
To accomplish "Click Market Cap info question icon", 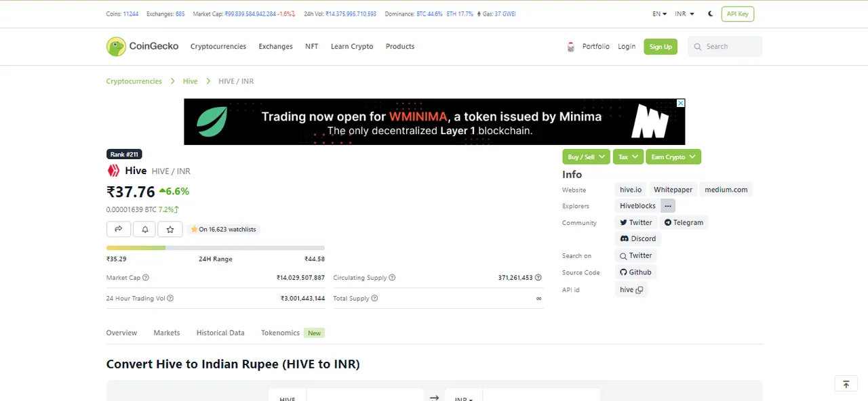I will point(146,278).
